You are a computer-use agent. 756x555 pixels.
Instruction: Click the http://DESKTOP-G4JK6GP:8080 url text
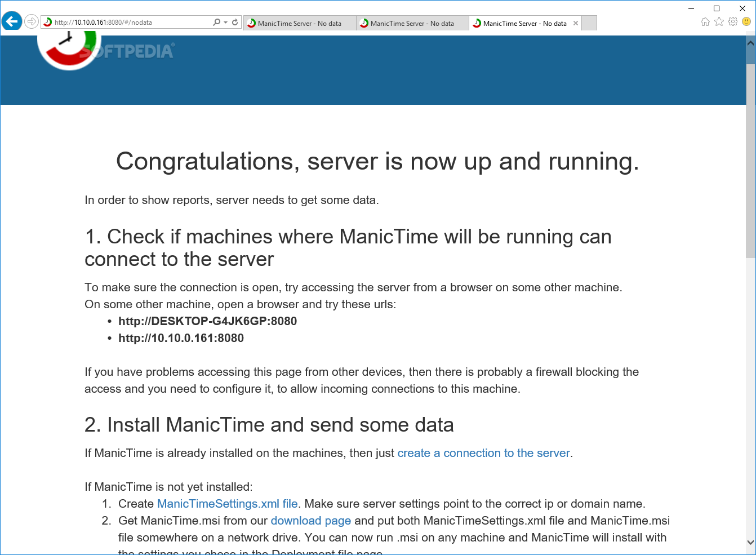207,321
